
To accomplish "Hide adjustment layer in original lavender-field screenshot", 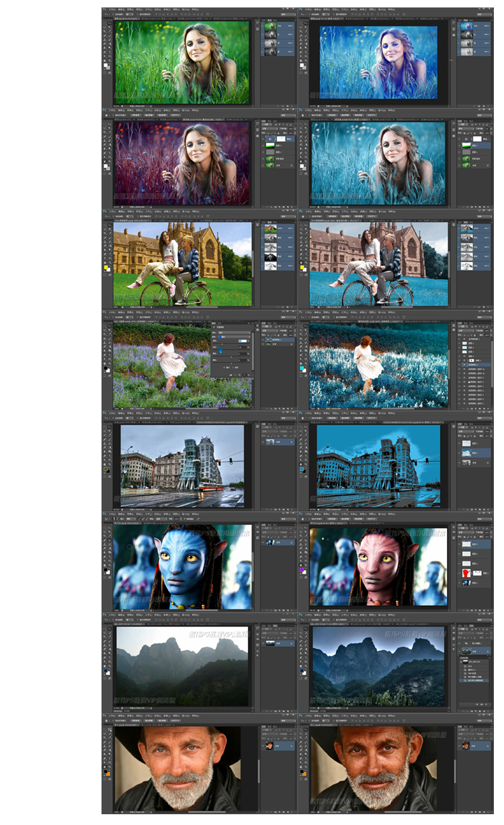I will click(x=263, y=340).
